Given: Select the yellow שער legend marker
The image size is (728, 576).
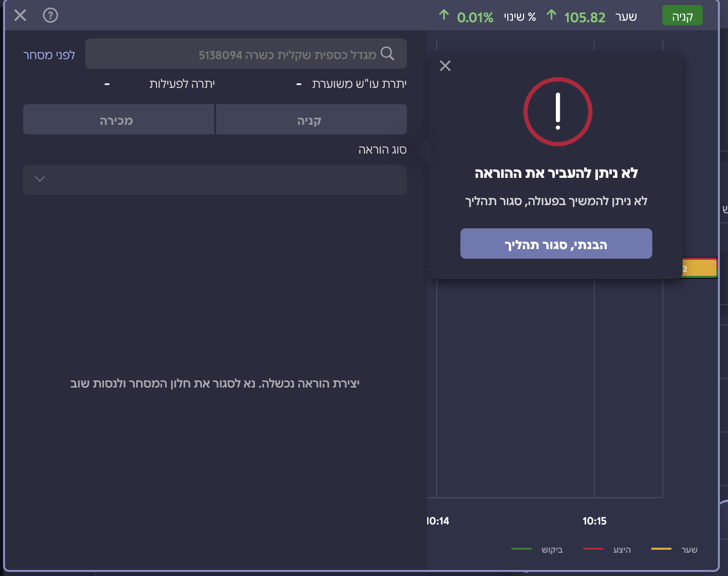Looking at the screenshot, I should click(x=662, y=548).
